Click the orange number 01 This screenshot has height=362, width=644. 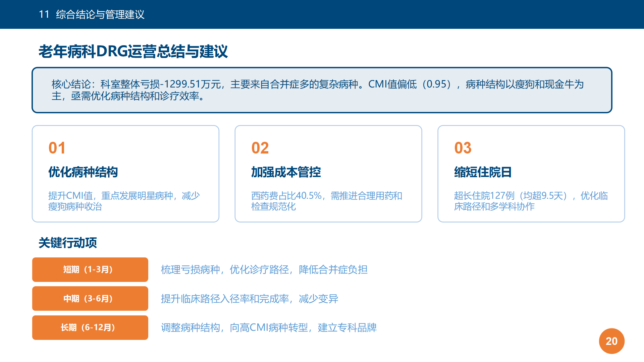coord(57,148)
